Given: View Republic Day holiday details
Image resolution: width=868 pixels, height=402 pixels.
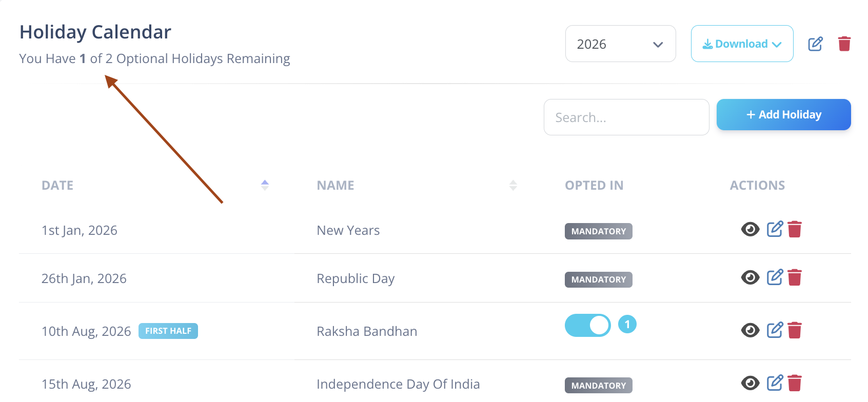Looking at the screenshot, I should (x=750, y=277).
